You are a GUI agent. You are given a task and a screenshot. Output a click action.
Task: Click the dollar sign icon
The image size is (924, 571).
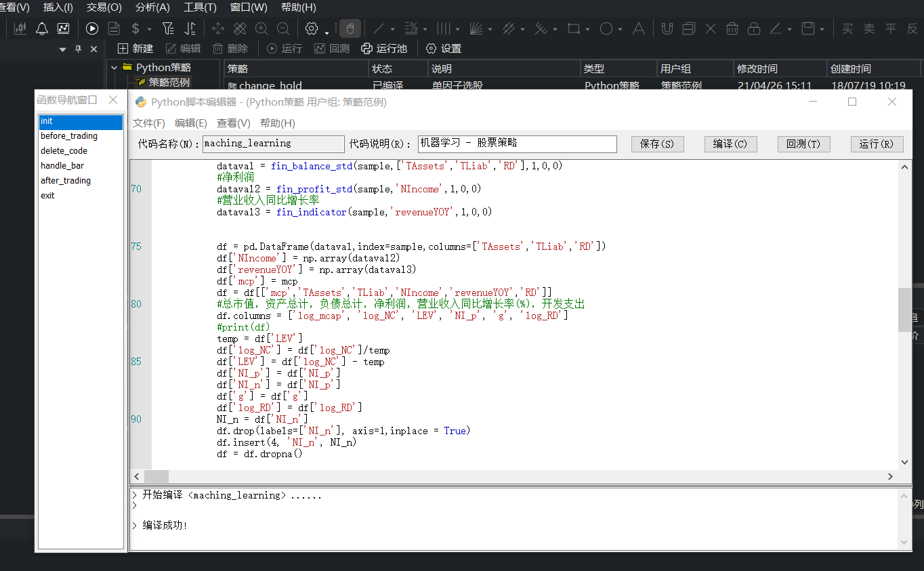pyautogui.click(x=135, y=28)
